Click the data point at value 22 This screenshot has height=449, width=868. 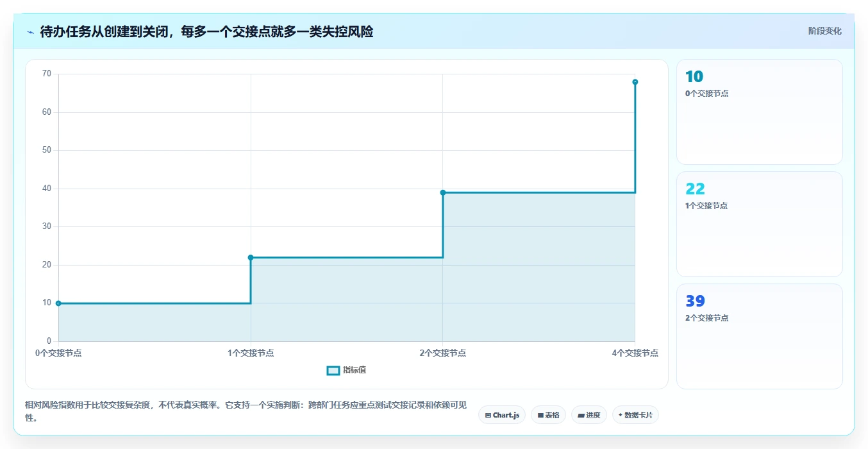(251, 258)
